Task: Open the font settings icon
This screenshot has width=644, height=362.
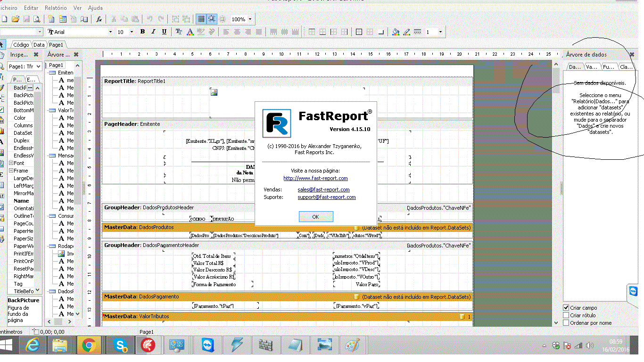Action: coord(179,32)
